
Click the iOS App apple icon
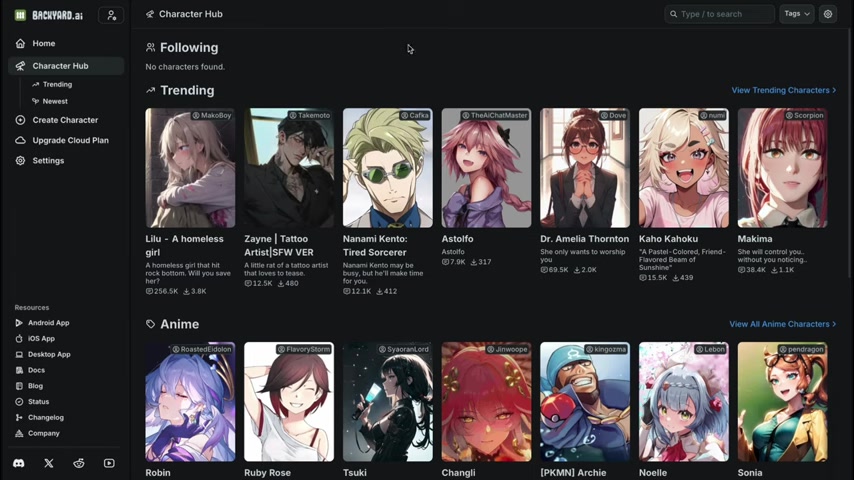(19, 338)
